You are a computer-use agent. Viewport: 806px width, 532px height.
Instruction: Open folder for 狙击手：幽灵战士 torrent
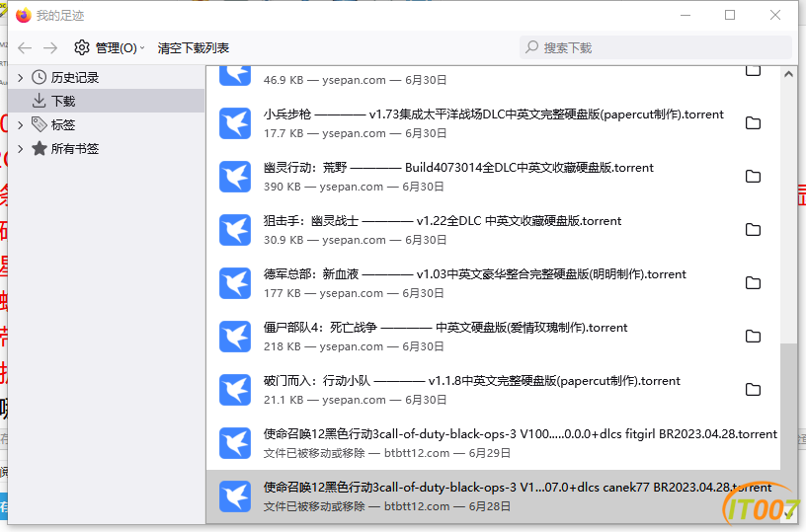coord(753,230)
